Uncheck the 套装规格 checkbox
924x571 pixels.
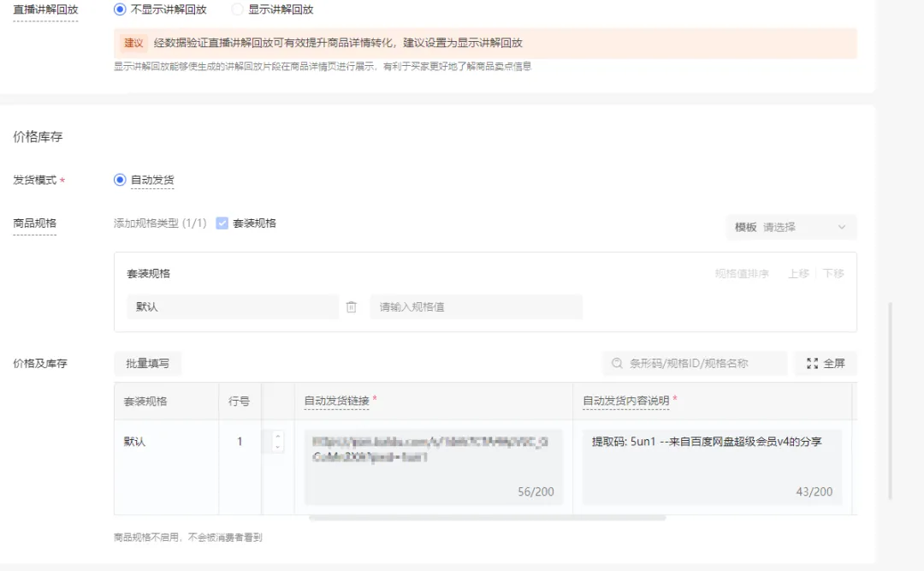click(x=222, y=223)
